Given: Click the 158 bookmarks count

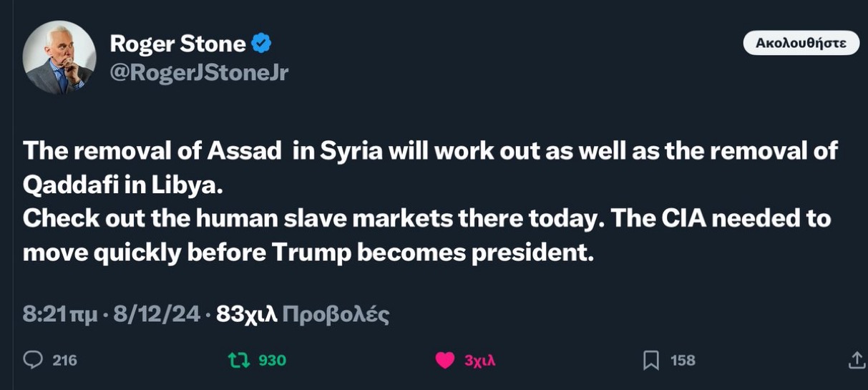Looking at the screenshot, I should 683,361.
